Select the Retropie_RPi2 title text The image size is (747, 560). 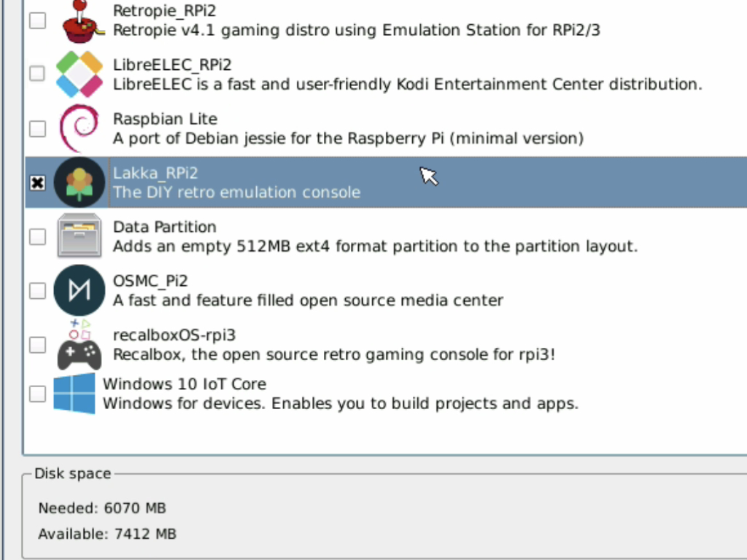[x=164, y=11]
